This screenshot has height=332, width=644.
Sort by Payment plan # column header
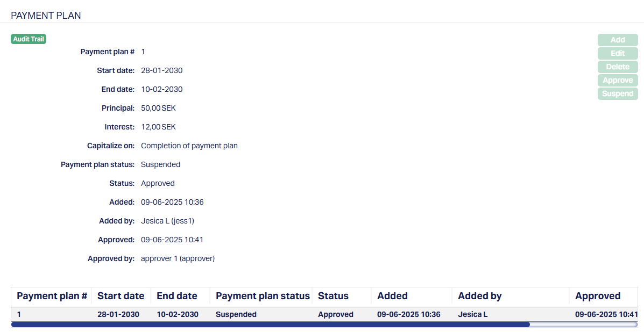(52, 296)
